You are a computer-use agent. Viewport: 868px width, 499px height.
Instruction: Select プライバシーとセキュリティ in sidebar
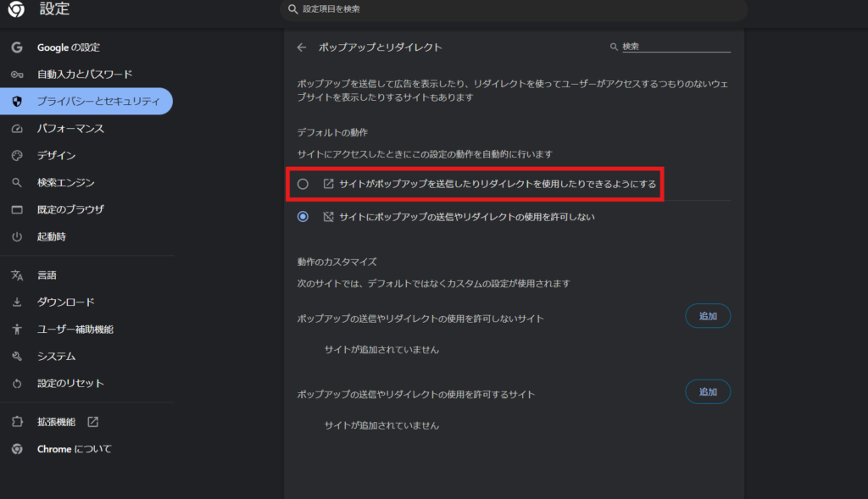click(x=87, y=101)
